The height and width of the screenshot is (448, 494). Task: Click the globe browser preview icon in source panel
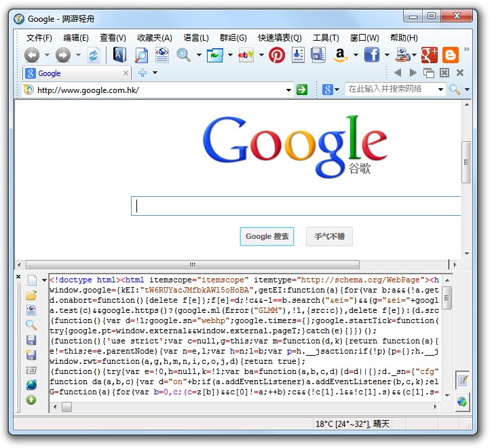coord(31,385)
